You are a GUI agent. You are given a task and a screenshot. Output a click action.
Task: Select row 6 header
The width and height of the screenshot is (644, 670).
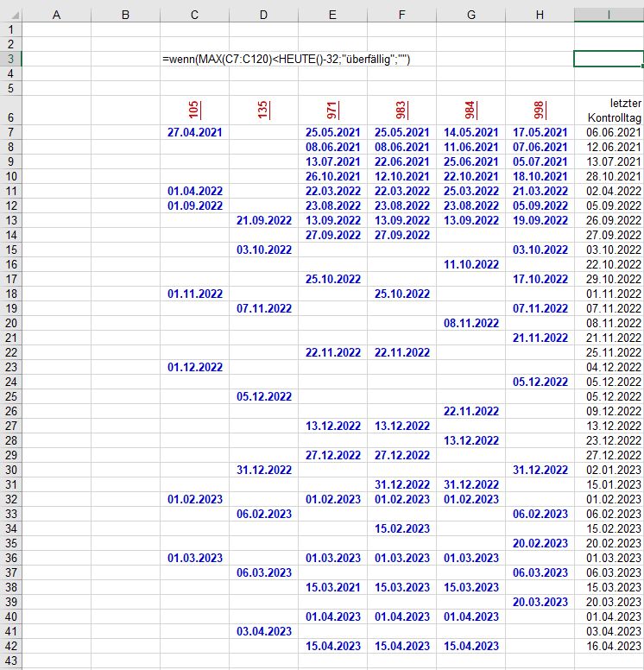(x=10, y=111)
